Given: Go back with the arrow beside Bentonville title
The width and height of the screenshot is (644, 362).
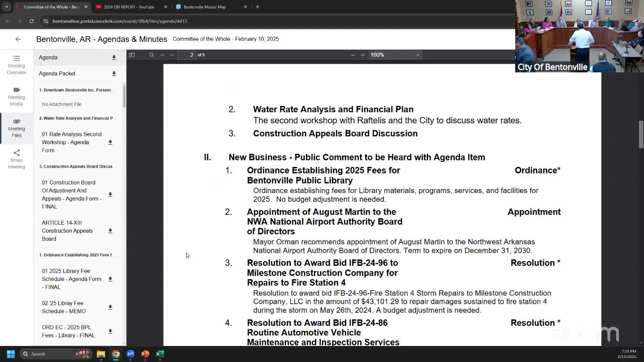Looking at the screenshot, I should (x=18, y=39).
